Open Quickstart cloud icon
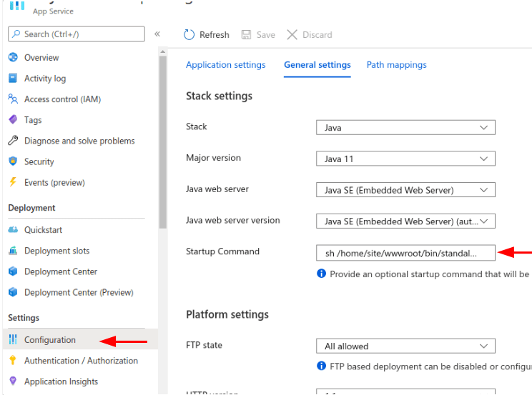Image resolution: width=532 pixels, height=395 pixels. click(x=13, y=230)
